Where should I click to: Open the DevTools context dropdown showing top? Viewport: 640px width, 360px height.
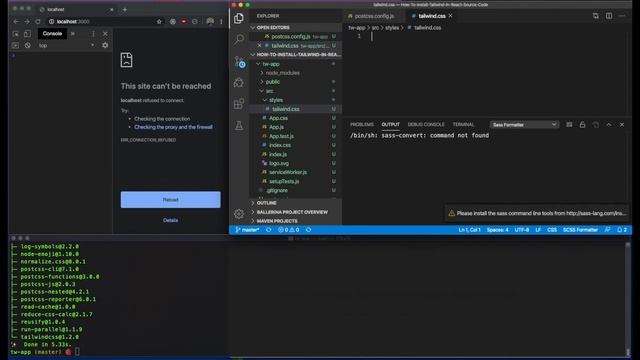[x=66, y=45]
